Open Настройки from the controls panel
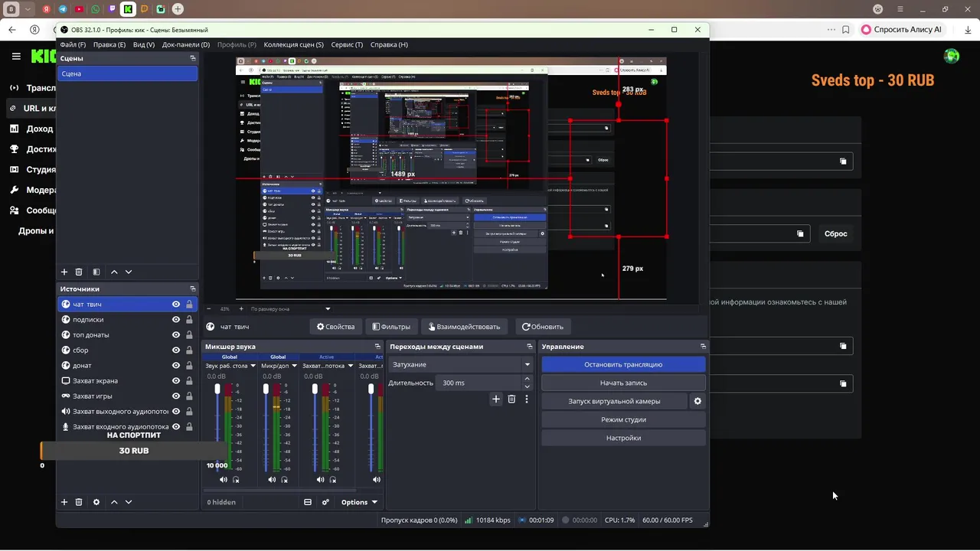 coord(623,438)
